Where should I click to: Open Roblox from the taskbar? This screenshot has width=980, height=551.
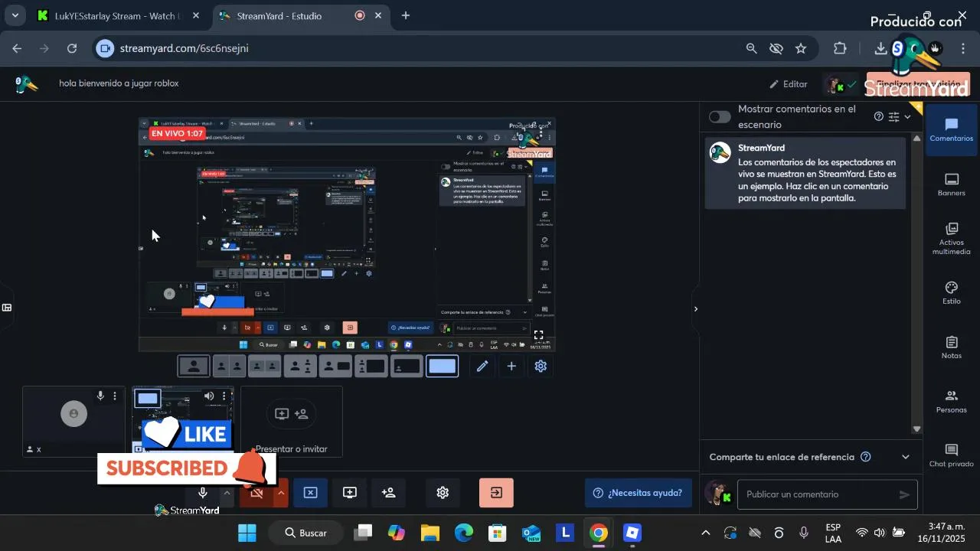[x=632, y=533]
